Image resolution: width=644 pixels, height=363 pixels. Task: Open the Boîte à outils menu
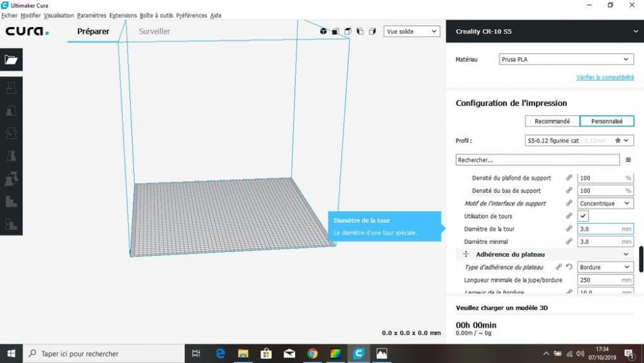coord(156,15)
